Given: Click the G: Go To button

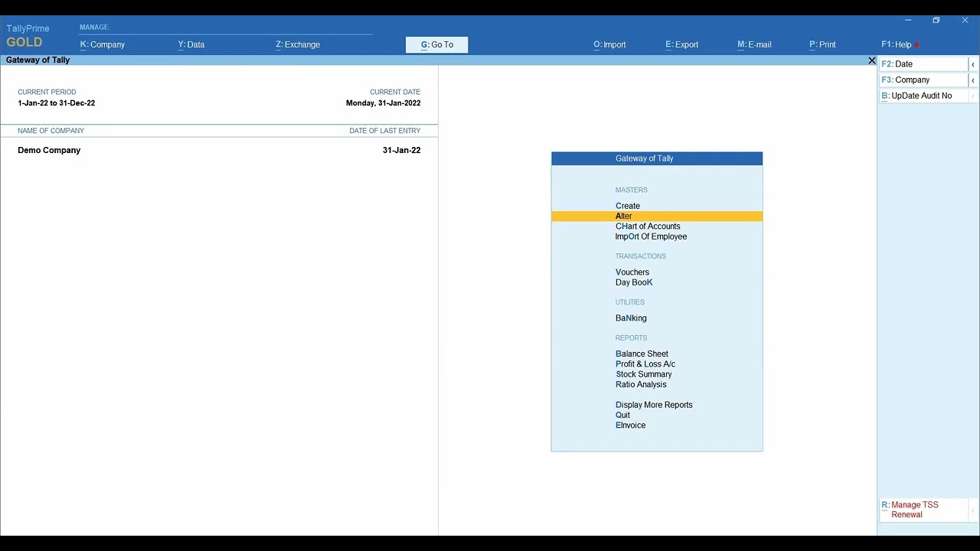Looking at the screenshot, I should tap(436, 45).
